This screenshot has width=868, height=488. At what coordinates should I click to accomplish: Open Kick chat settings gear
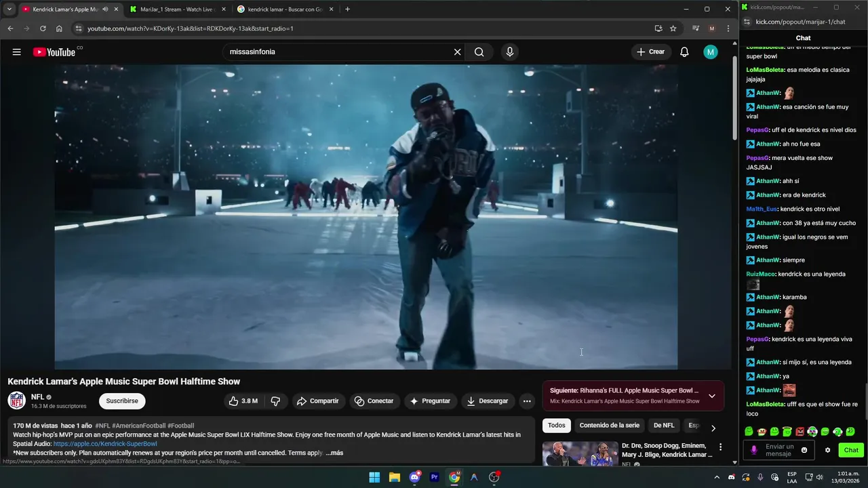[827, 450]
